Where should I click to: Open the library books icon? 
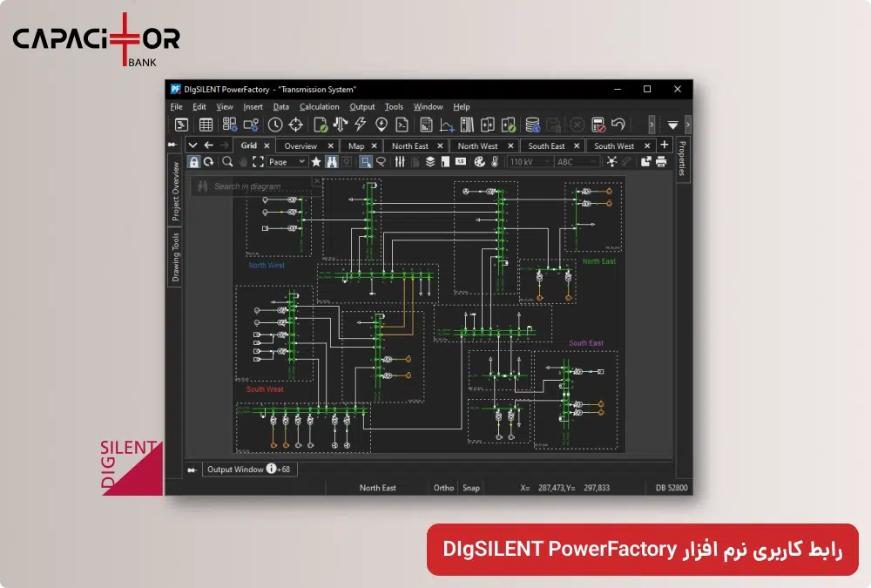(467, 125)
